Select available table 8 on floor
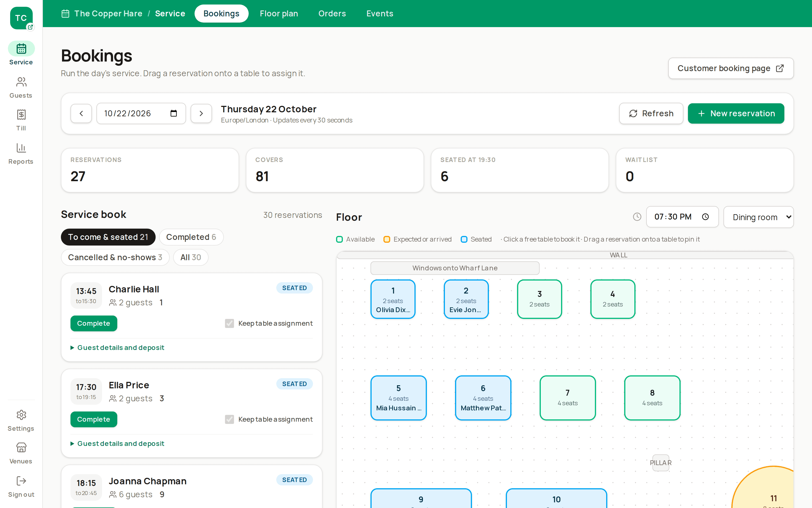The width and height of the screenshot is (812, 508). click(652, 398)
